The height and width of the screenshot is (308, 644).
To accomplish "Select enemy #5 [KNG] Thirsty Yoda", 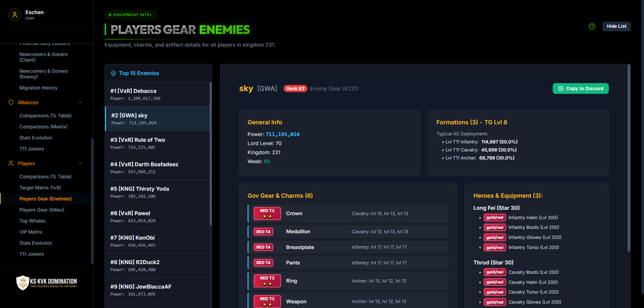I will [157, 192].
